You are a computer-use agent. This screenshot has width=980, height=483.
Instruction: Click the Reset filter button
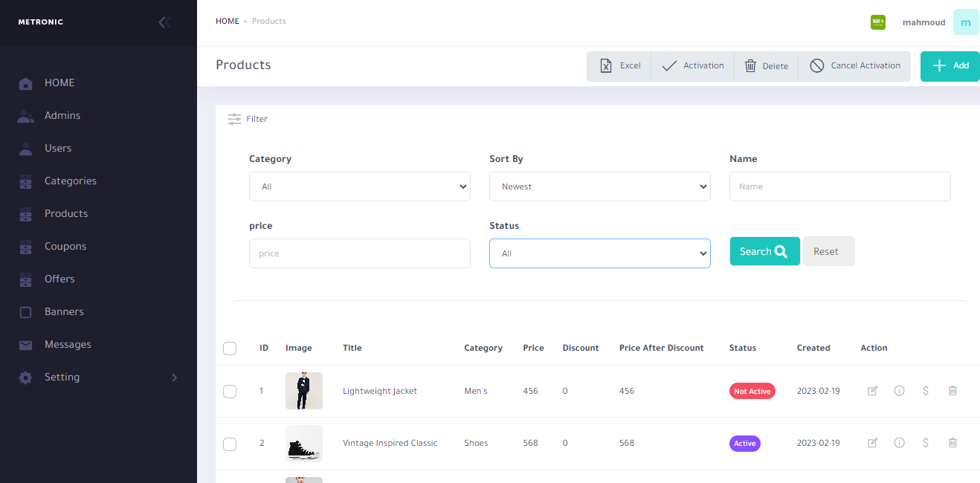(x=829, y=251)
